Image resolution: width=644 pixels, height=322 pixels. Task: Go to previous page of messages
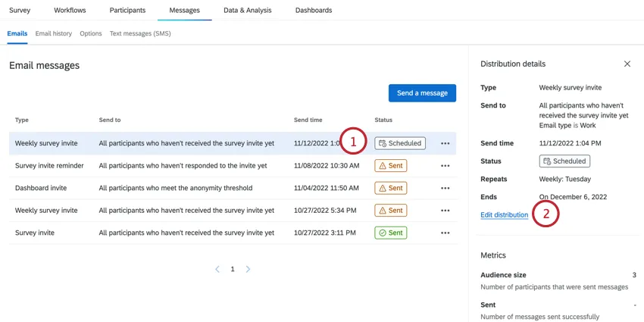tap(217, 269)
